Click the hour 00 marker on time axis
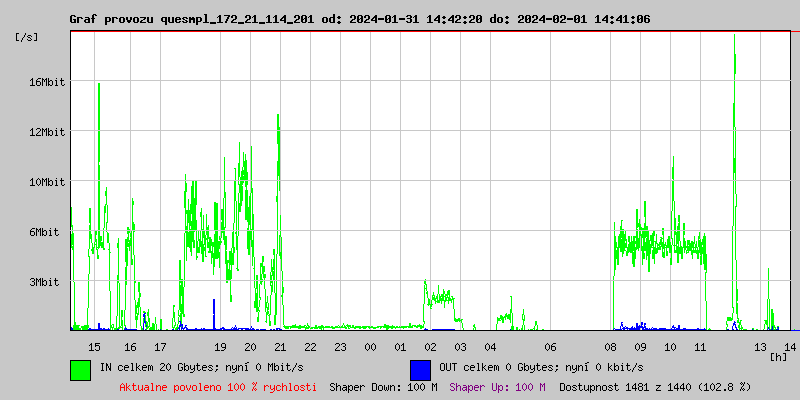Image resolution: width=800 pixels, height=400 pixels. [x=370, y=347]
